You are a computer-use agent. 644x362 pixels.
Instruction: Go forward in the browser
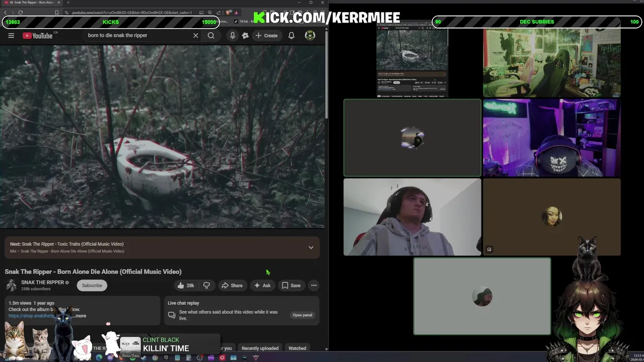(13, 13)
